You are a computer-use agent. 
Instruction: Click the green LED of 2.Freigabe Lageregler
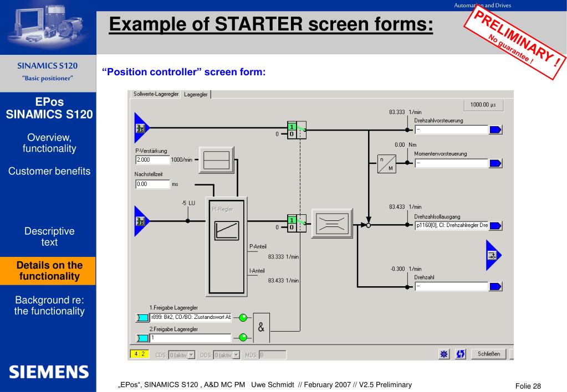click(x=243, y=337)
